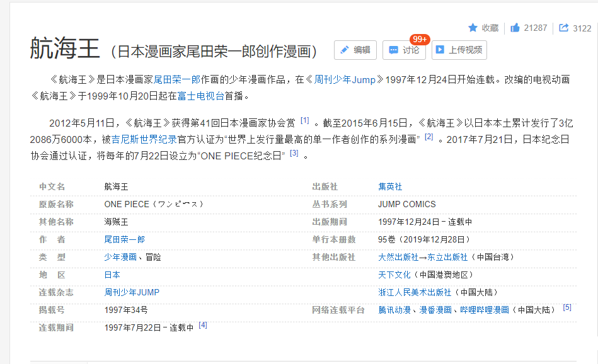598x364 pixels.
Task: Open the 东立出版社 link
Action: (447, 258)
